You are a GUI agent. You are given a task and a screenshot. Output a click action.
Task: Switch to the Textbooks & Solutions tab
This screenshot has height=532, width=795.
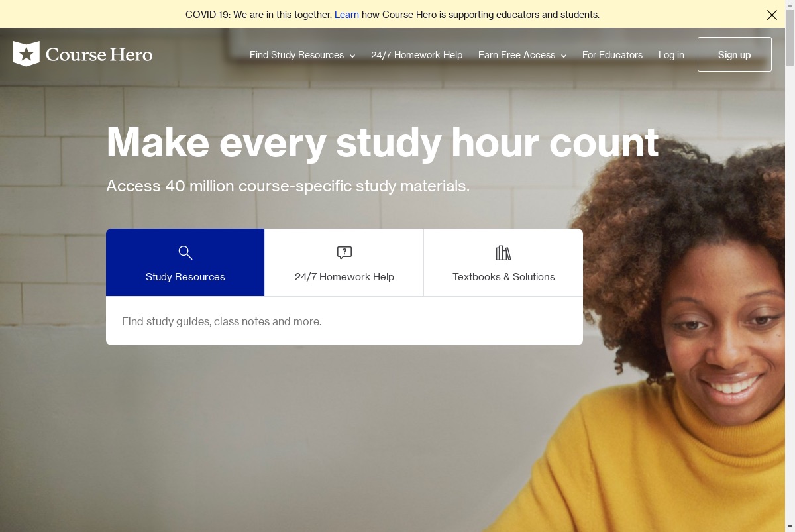pos(503,262)
